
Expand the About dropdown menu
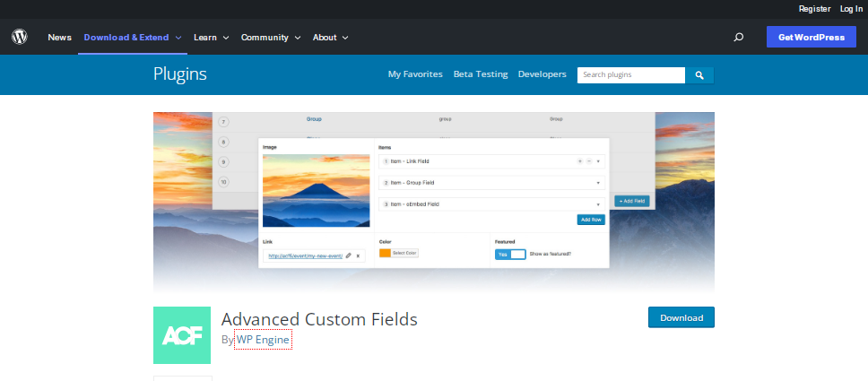[331, 37]
